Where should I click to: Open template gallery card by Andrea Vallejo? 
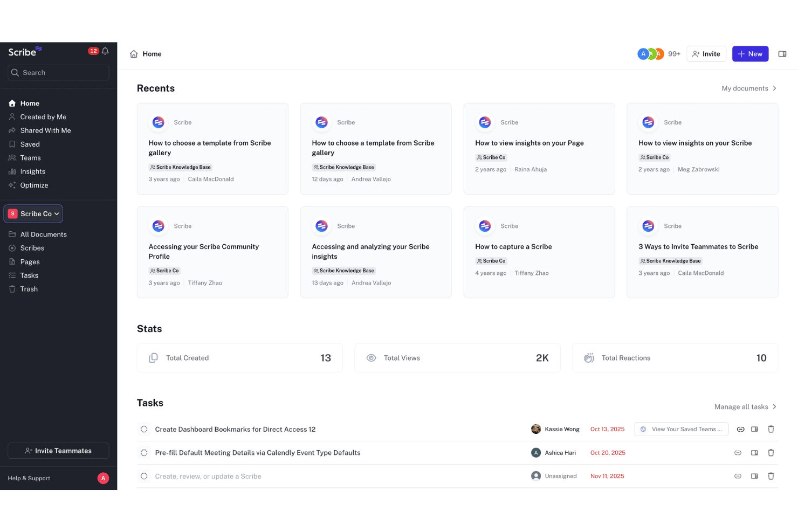pyautogui.click(x=376, y=149)
